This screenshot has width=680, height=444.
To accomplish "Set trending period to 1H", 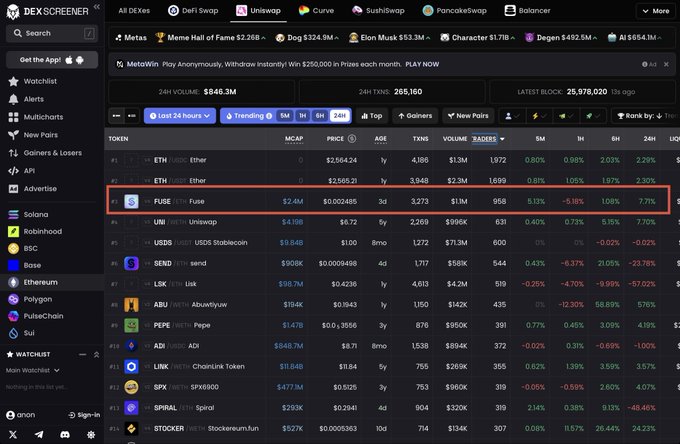I will pos(303,116).
